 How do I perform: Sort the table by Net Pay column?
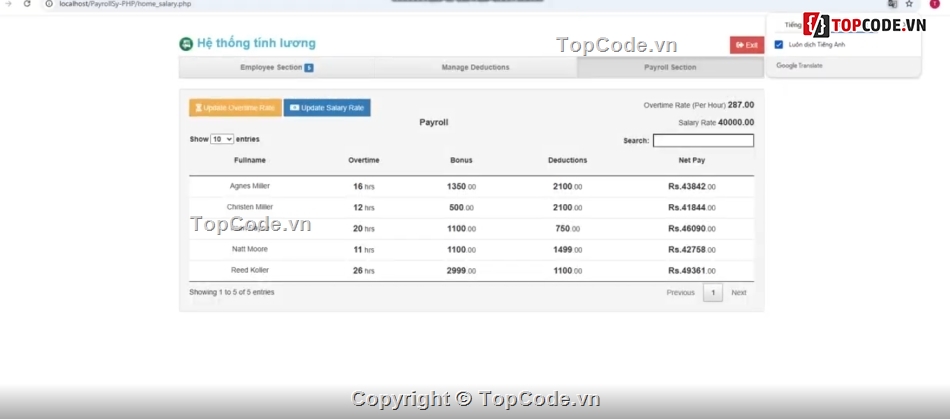[691, 160]
